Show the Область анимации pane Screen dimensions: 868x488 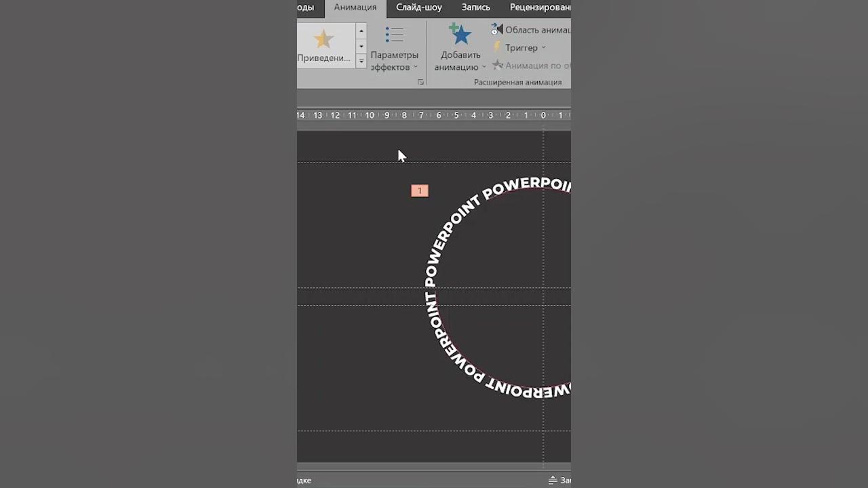[x=531, y=30]
